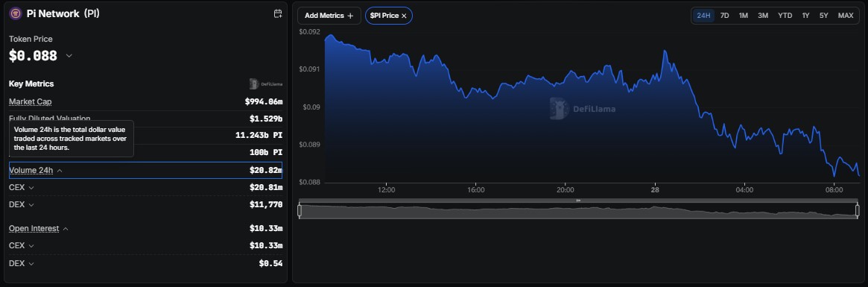Click the $20.82m volume value

coord(266,171)
